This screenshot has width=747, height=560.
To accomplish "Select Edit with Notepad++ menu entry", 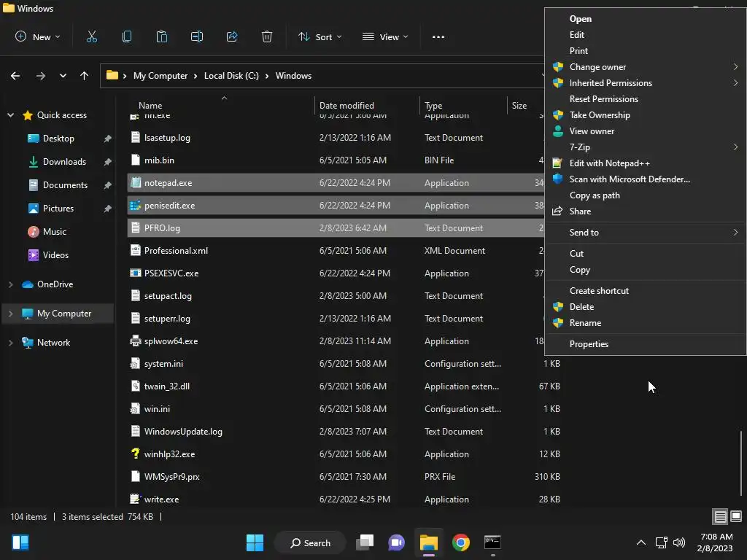I will click(646, 163).
